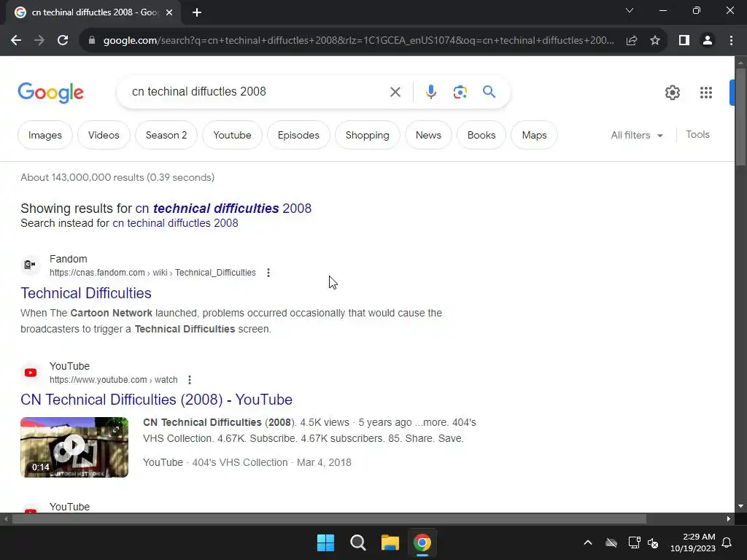Open more options for YouTube watch result
This screenshot has width=747, height=560.
click(190, 380)
